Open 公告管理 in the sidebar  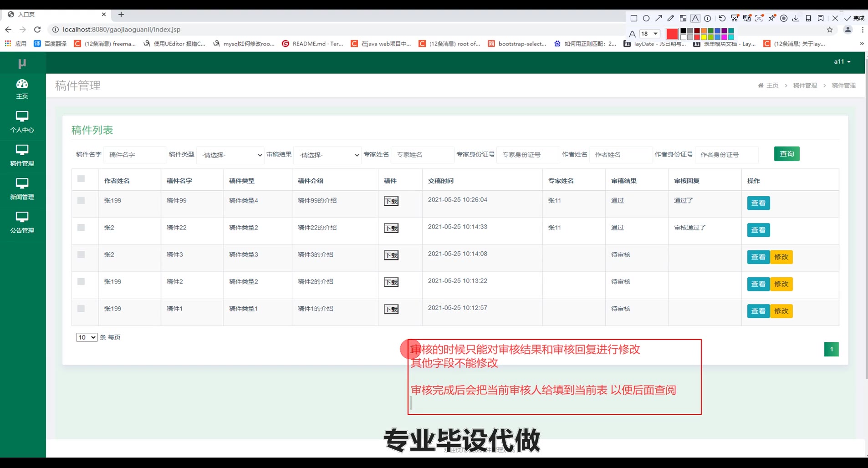tap(22, 223)
